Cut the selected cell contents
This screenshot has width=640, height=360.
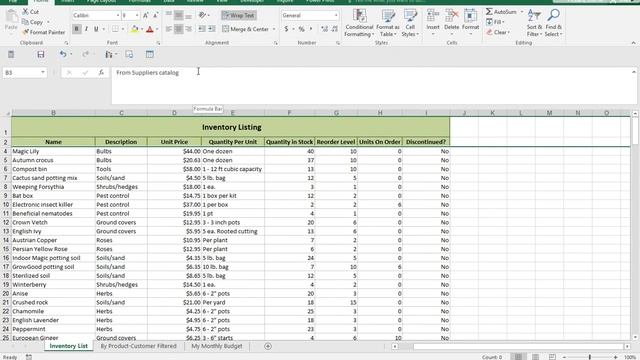tap(31, 12)
